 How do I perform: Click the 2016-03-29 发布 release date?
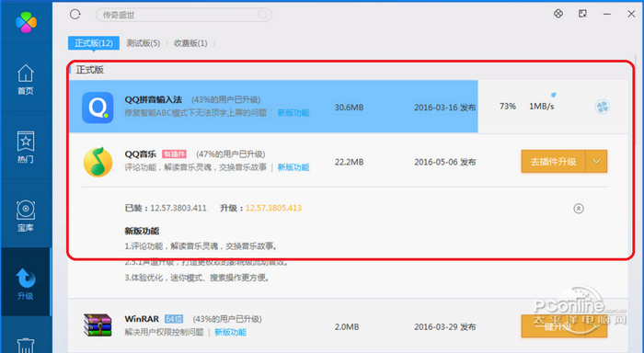[444, 327]
